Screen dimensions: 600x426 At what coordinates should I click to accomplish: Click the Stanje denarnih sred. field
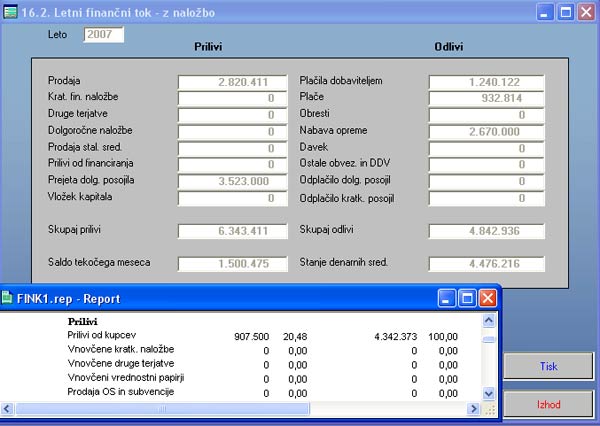(x=487, y=264)
